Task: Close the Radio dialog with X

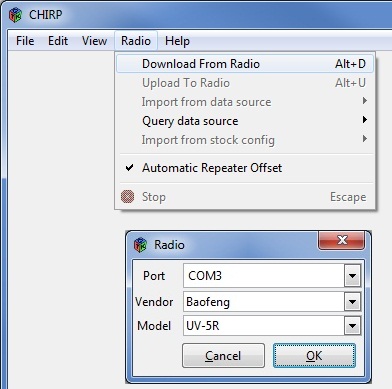Action: pyautogui.click(x=342, y=240)
